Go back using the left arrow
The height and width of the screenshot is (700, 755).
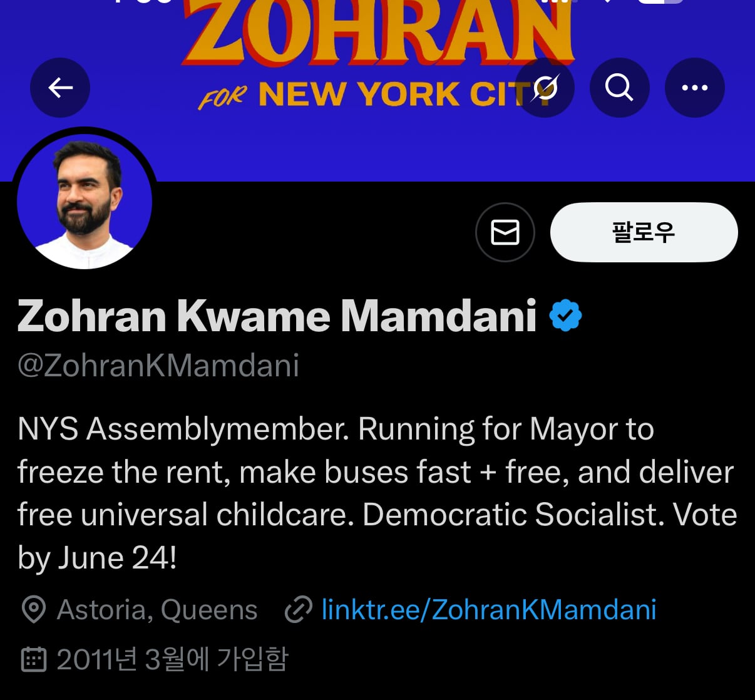[60, 88]
